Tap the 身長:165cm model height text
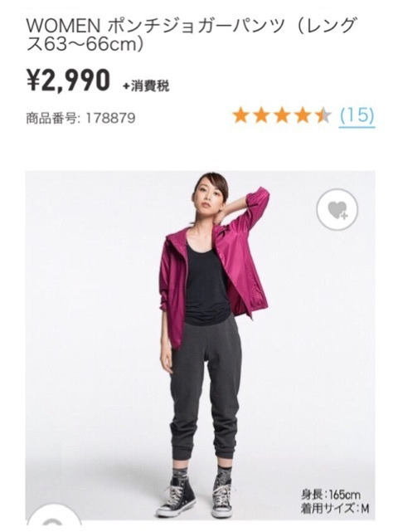The image size is (398, 532). tap(331, 495)
